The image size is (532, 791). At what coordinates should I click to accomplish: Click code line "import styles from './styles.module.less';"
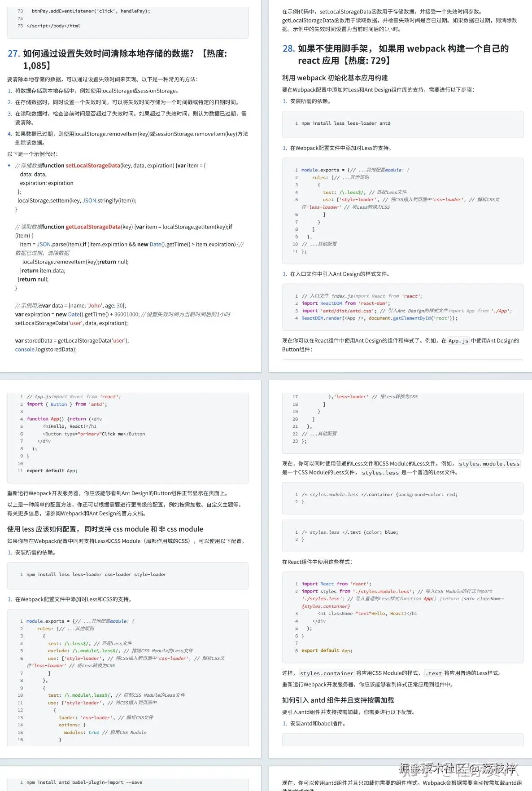click(x=358, y=591)
